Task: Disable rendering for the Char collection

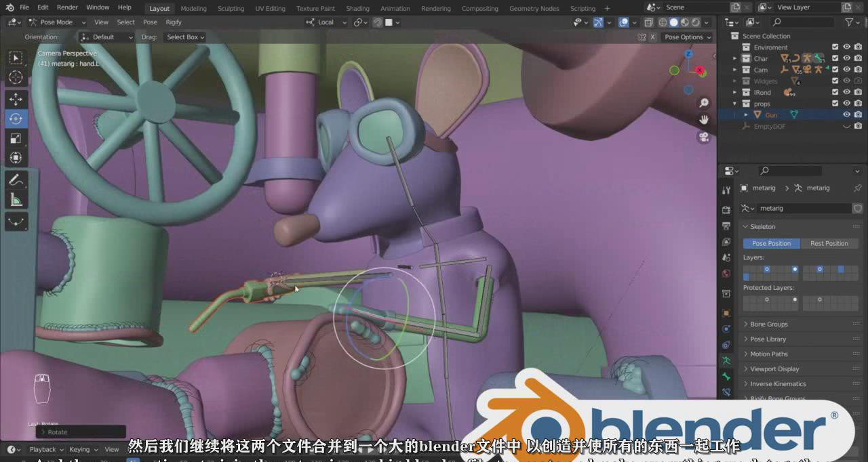Action: [x=859, y=58]
